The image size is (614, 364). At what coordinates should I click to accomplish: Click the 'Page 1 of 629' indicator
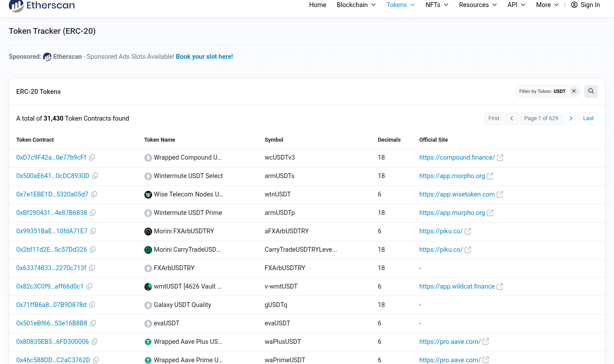[x=541, y=118]
